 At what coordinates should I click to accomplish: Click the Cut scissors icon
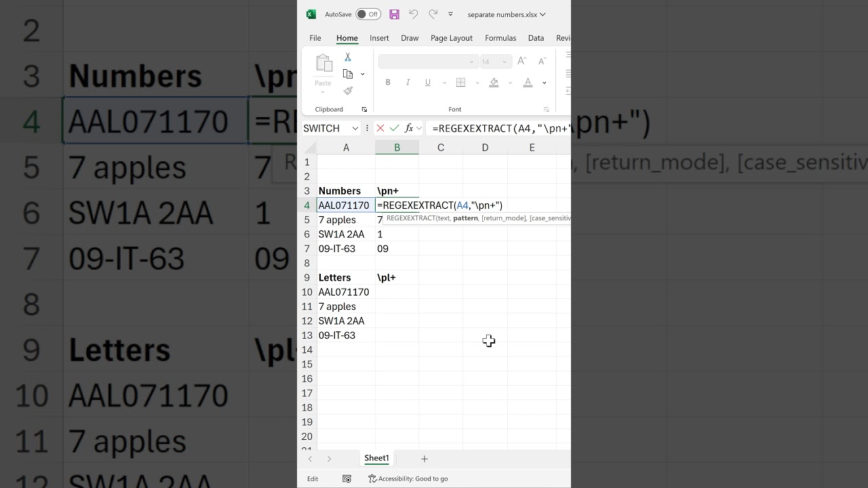(x=348, y=58)
